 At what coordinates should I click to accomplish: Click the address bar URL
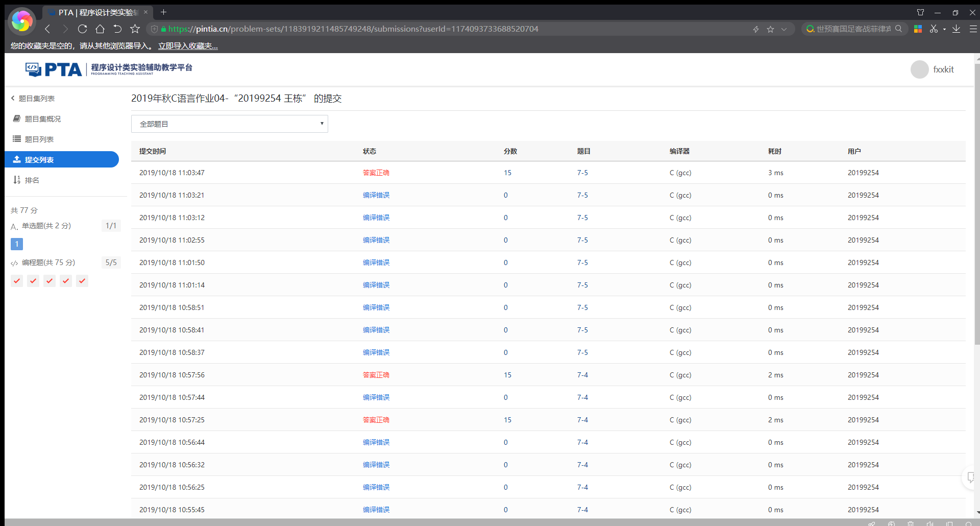[353, 29]
